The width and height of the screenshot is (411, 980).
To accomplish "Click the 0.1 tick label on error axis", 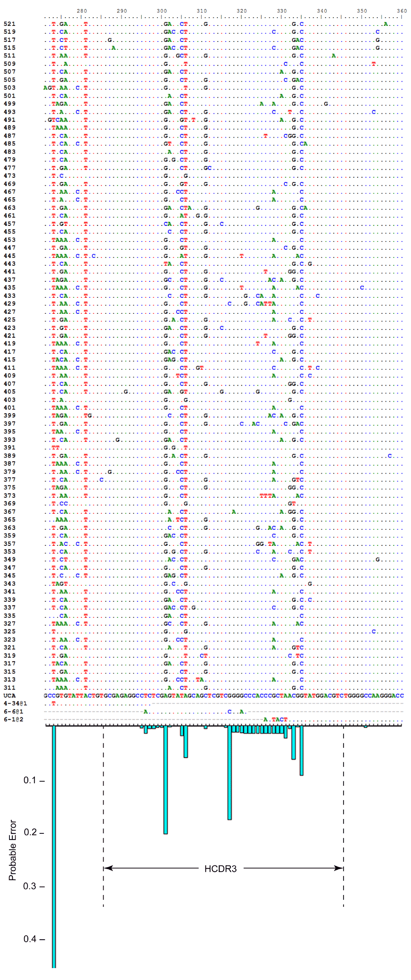I will [30, 780].
